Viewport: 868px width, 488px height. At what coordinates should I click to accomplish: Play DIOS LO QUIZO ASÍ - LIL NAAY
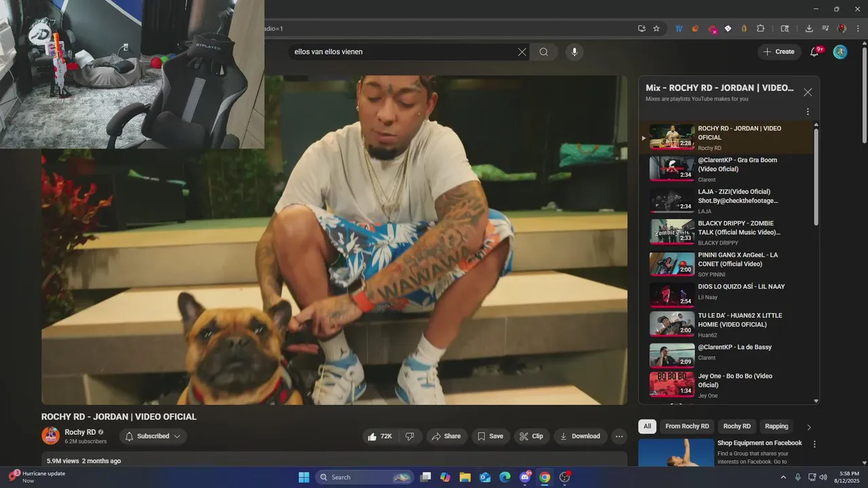726,296
